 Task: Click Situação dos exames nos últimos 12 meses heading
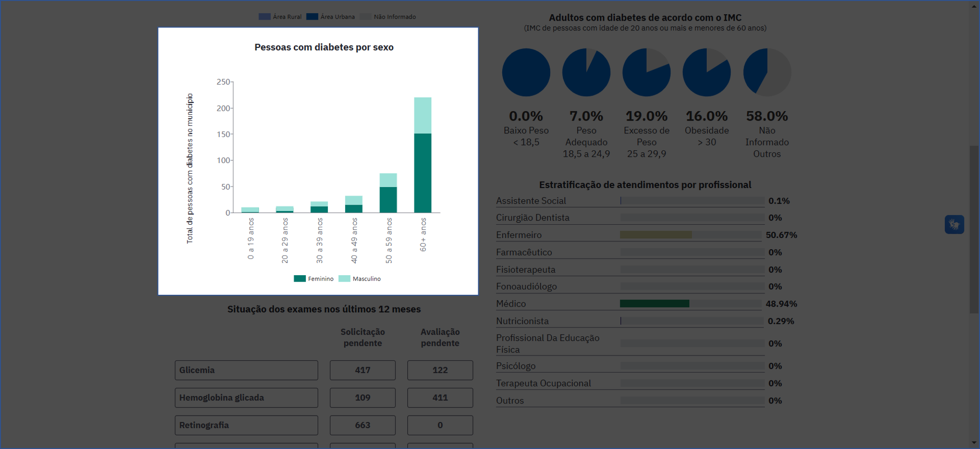pyautogui.click(x=324, y=309)
